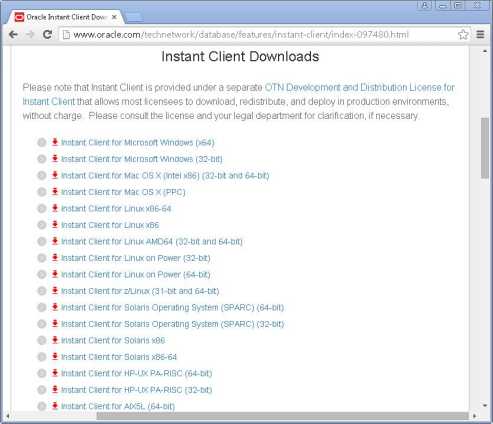This screenshot has width=493, height=424.
Task: Click the browser Forward arrow
Action: click(30, 34)
